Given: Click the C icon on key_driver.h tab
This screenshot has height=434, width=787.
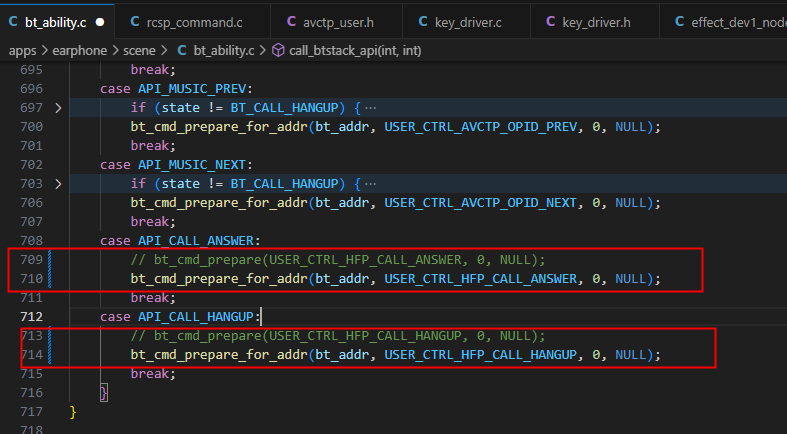Looking at the screenshot, I should coord(551,22).
